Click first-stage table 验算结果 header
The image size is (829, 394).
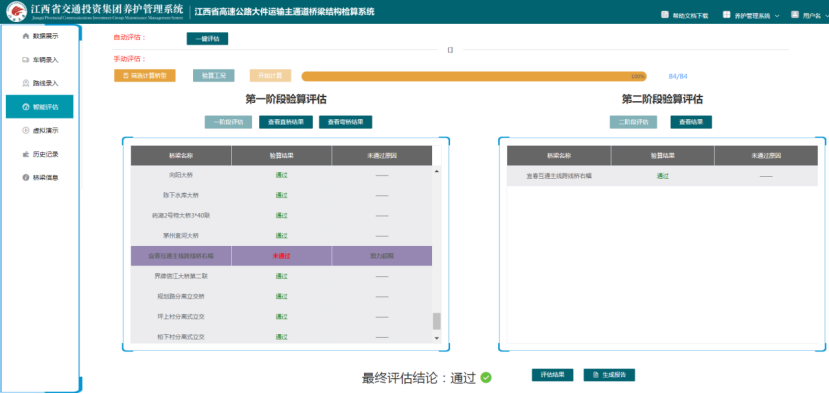281,156
